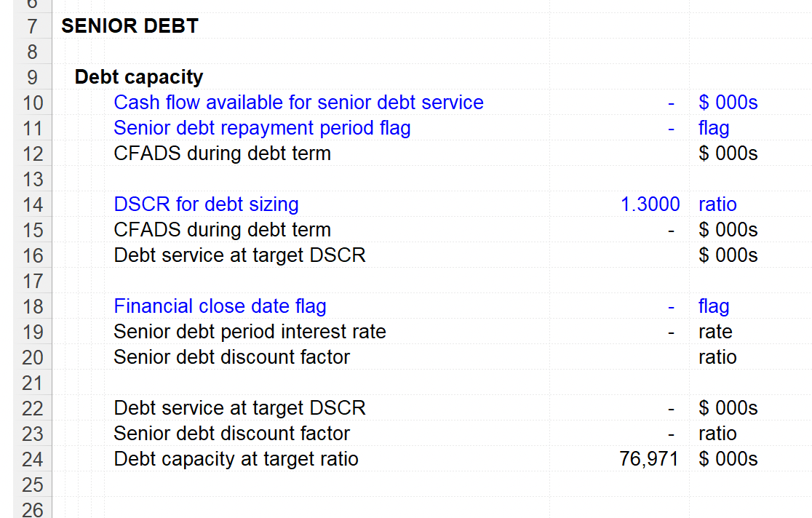The width and height of the screenshot is (812, 518).
Task: Click row 24 header number
Action: (x=32, y=459)
